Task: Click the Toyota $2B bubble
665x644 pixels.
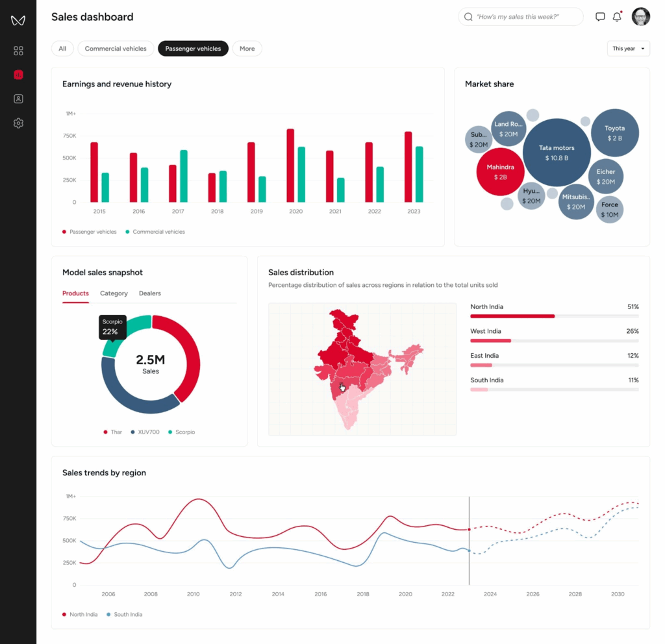Action: click(x=614, y=133)
